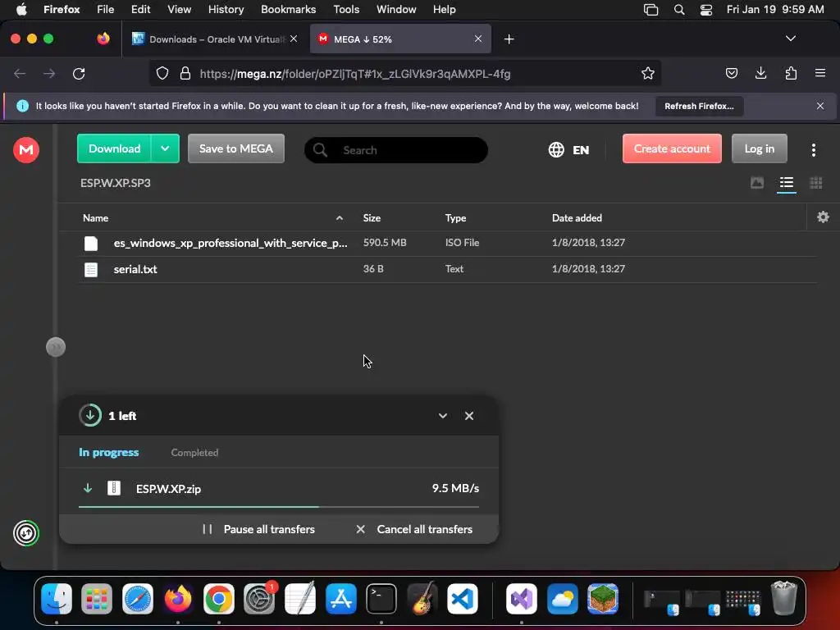Screen dimensions: 840x630
Task: Close the transfers panel
Action: [468, 416]
